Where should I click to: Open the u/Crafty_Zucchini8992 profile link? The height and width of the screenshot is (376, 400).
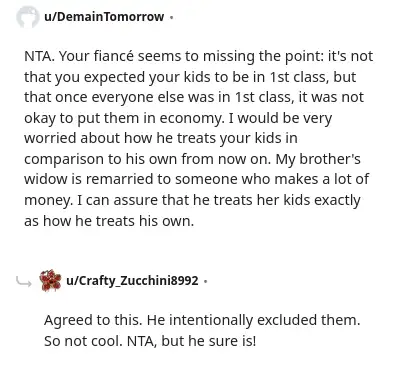click(132, 281)
